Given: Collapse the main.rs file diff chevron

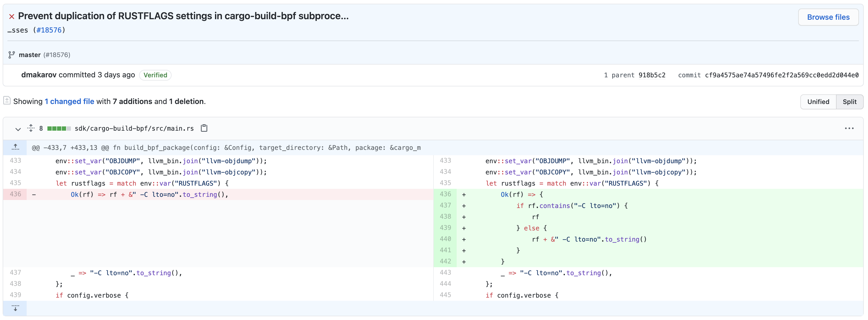Looking at the screenshot, I should tap(18, 129).
